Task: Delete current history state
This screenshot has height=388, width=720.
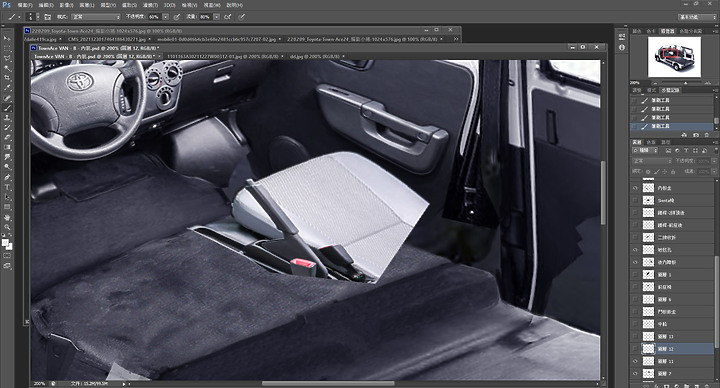Action: (707, 135)
